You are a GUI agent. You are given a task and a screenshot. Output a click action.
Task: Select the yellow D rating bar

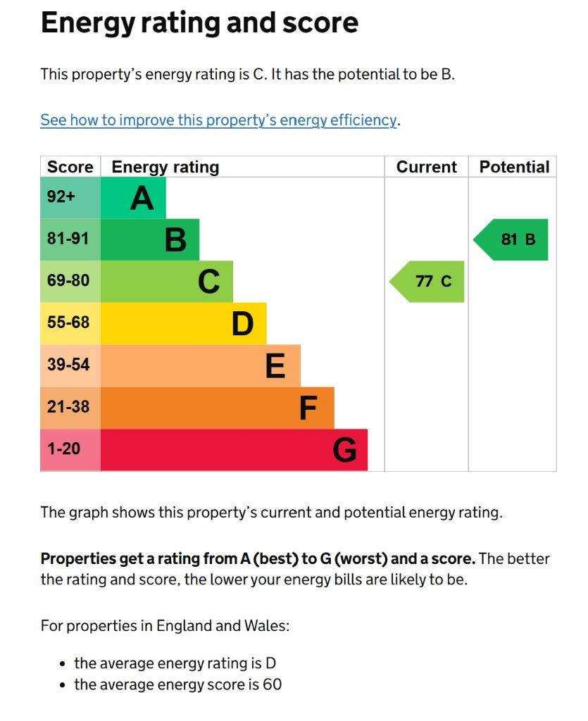(183, 323)
